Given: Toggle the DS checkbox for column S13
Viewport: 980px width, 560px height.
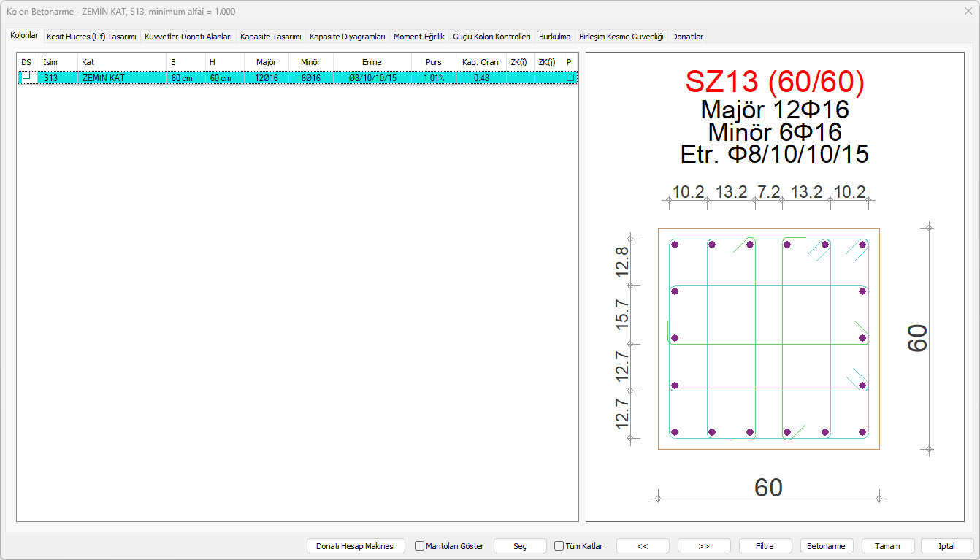Looking at the screenshot, I should tap(26, 76).
